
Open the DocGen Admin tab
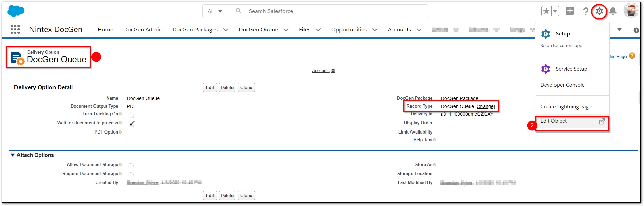pyautogui.click(x=143, y=30)
